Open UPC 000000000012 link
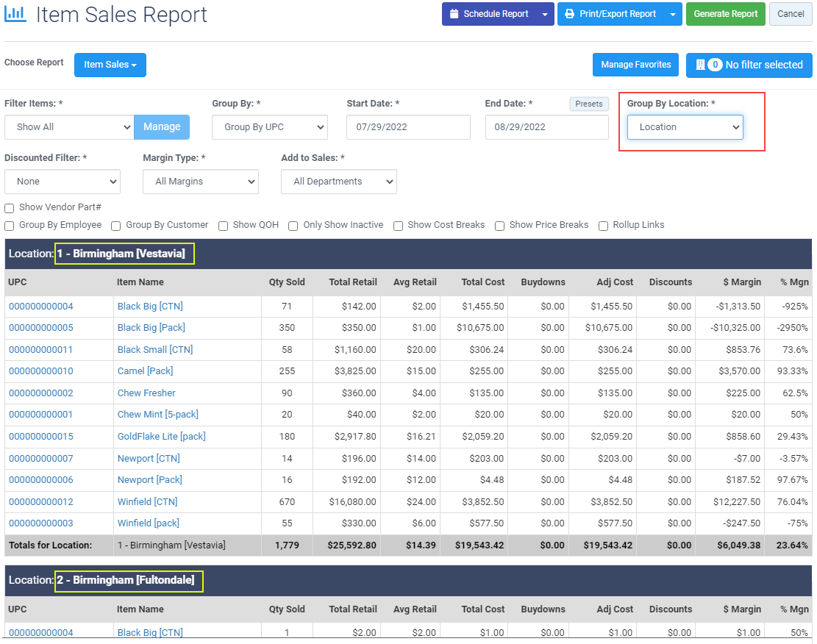 (41, 502)
